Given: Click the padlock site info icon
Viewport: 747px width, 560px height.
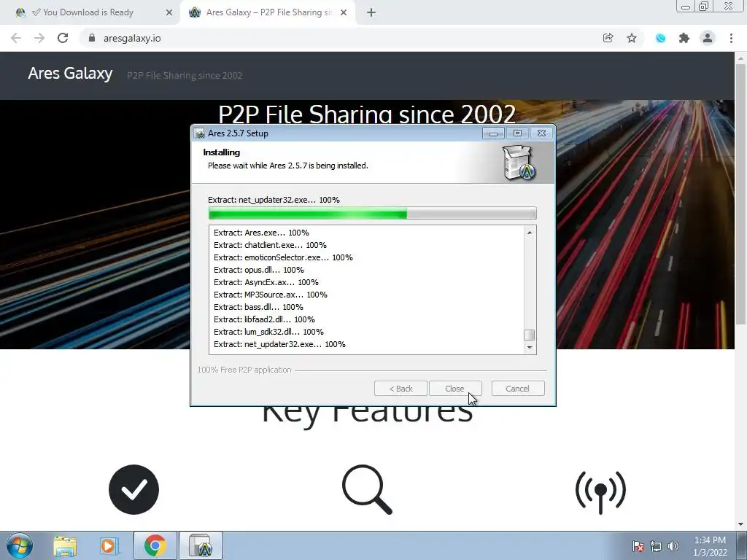Looking at the screenshot, I should tap(92, 38).
